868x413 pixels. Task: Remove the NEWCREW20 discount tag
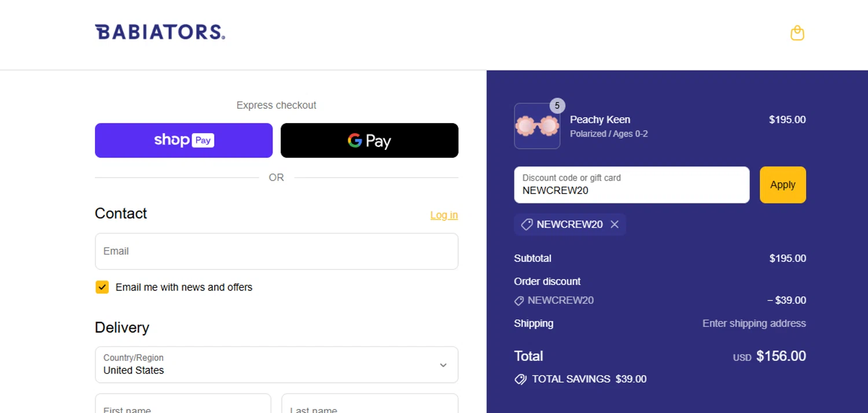point(615,224)
